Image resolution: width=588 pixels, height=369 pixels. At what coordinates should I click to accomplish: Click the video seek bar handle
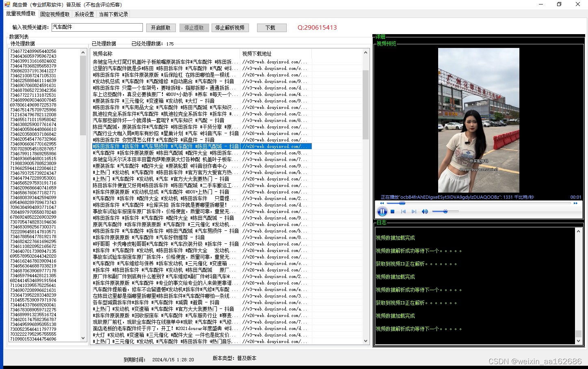402,203
